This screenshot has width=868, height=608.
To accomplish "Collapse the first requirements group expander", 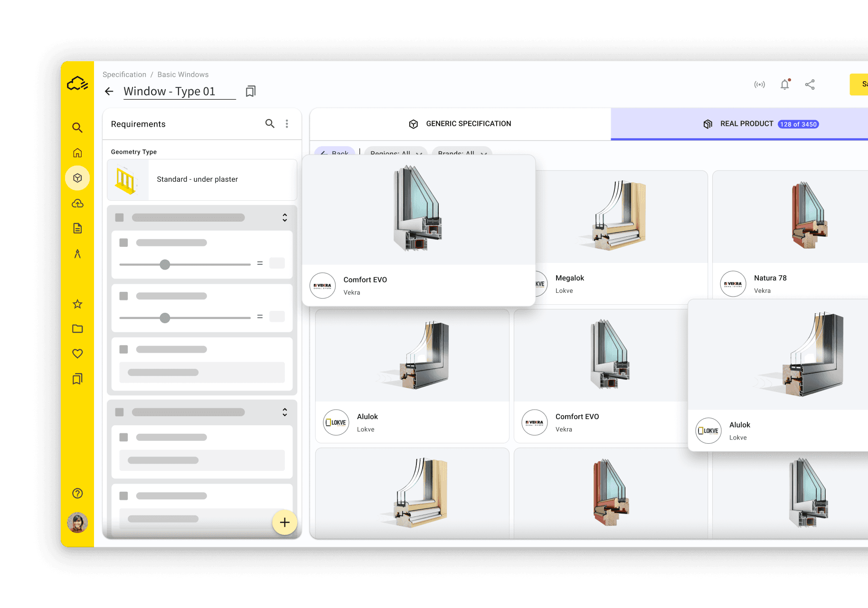I will 284,217.
